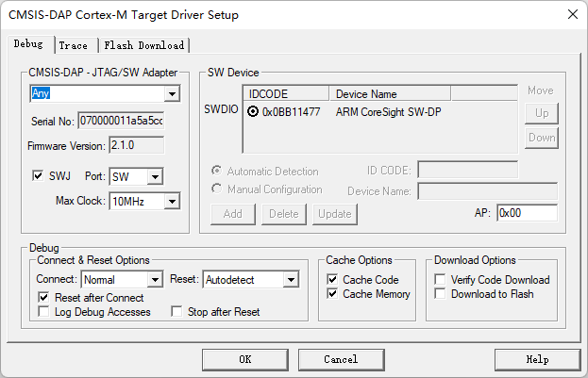This screenshot has width=588, height=378.
Task: Select the 0x0BB11477 SW-DP device radio
Action: [x=253, y=112]
